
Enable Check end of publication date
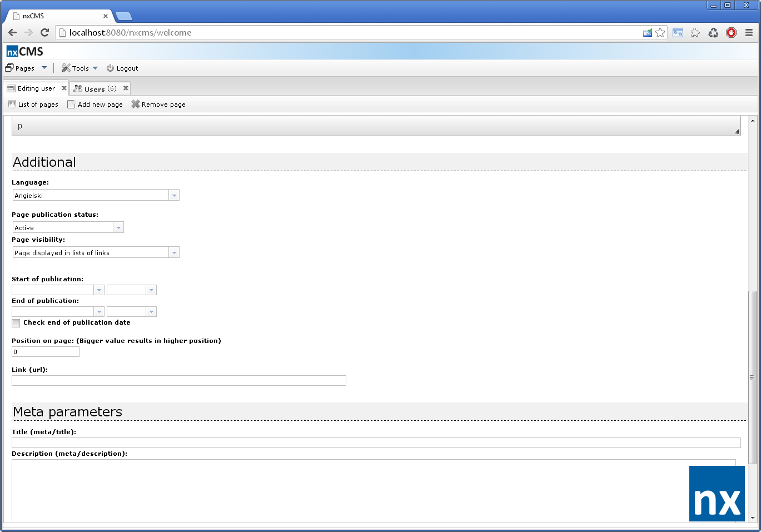point(16,323)
